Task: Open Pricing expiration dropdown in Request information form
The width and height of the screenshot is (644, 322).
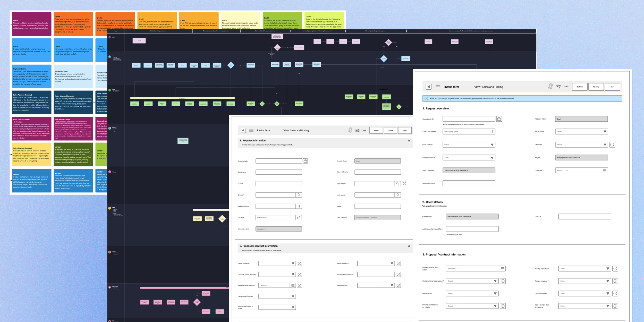Action: (x=277, y=263)
